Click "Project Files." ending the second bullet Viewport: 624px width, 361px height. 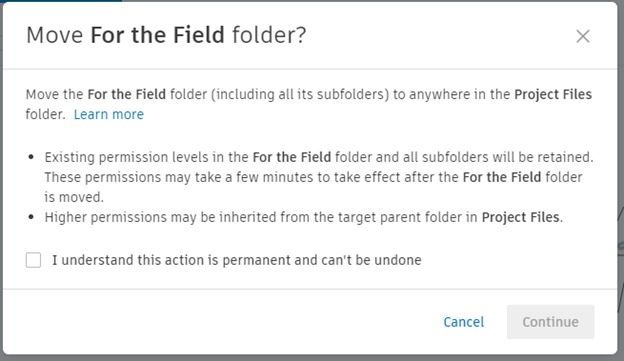coord(522,217)
